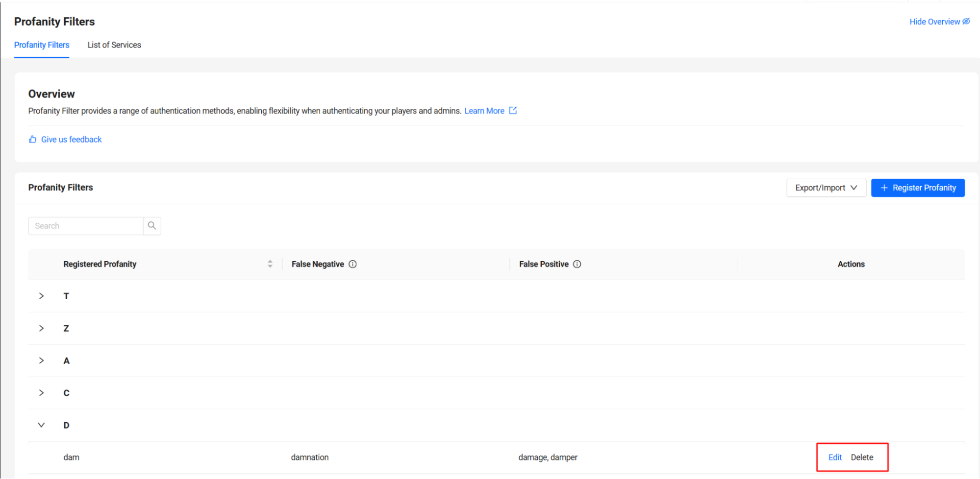Click the False Negative info icon
The image size is (980, 479).
point(352,264)
